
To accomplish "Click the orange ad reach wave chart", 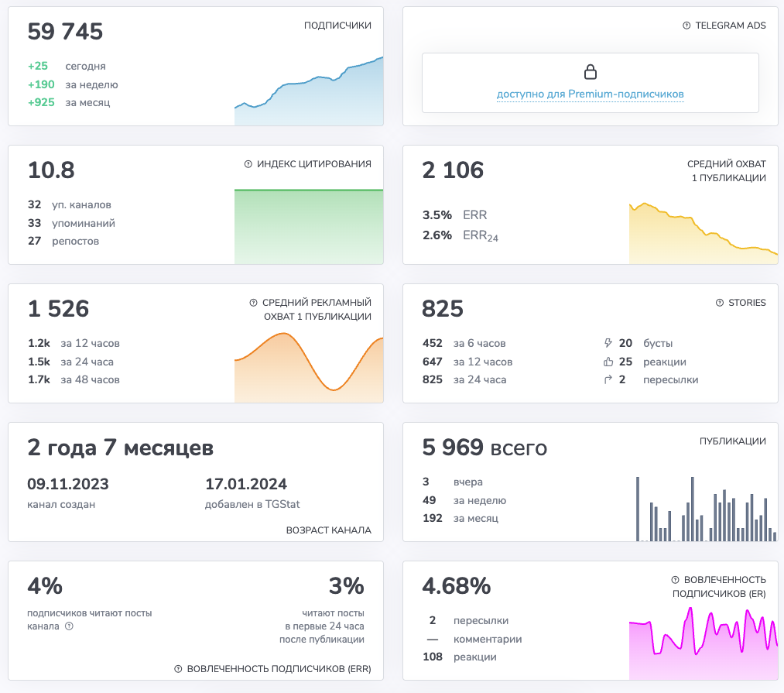I will tap(309, 368).
